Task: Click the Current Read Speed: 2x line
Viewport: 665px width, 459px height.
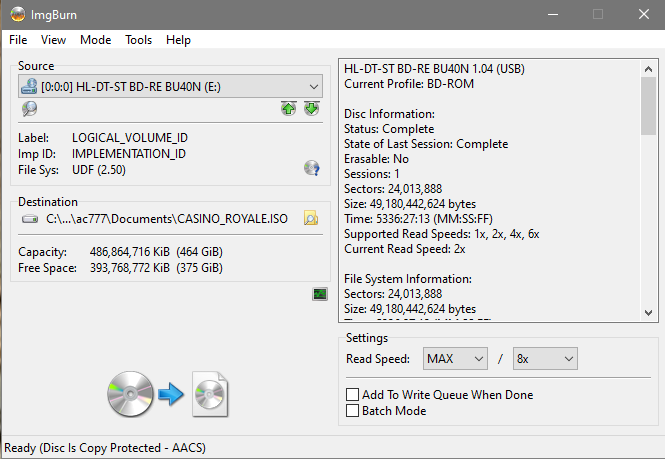Action: coord(405,249)
